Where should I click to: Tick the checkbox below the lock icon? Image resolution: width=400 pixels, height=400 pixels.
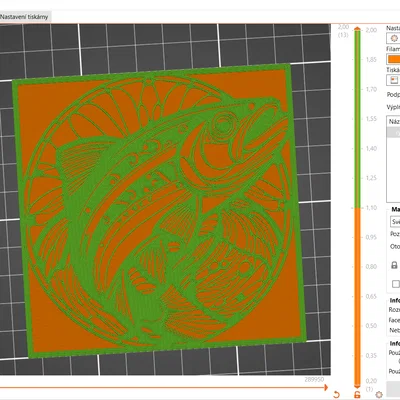point(396,284)
